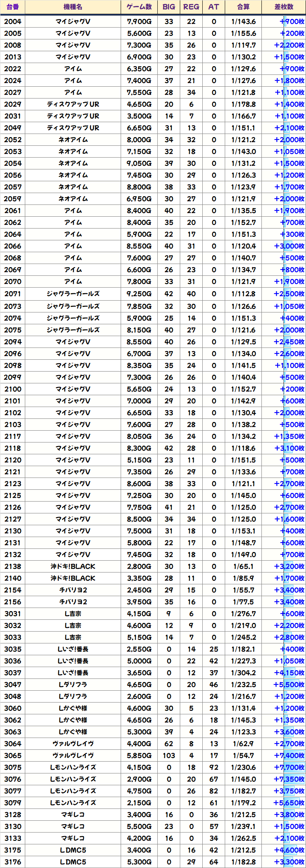Click the 合算 column header
Viewport: 306px width, 868px height.
coord(243,7)
